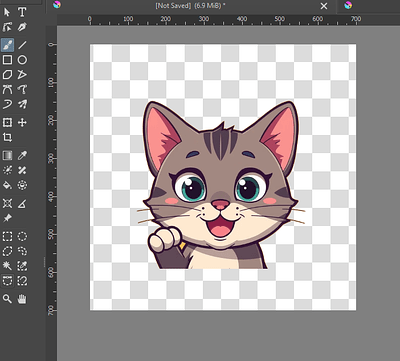Close the [Not Saved] document tab
The width and height of the screenshot is (400, 361).
click(324, 6)
